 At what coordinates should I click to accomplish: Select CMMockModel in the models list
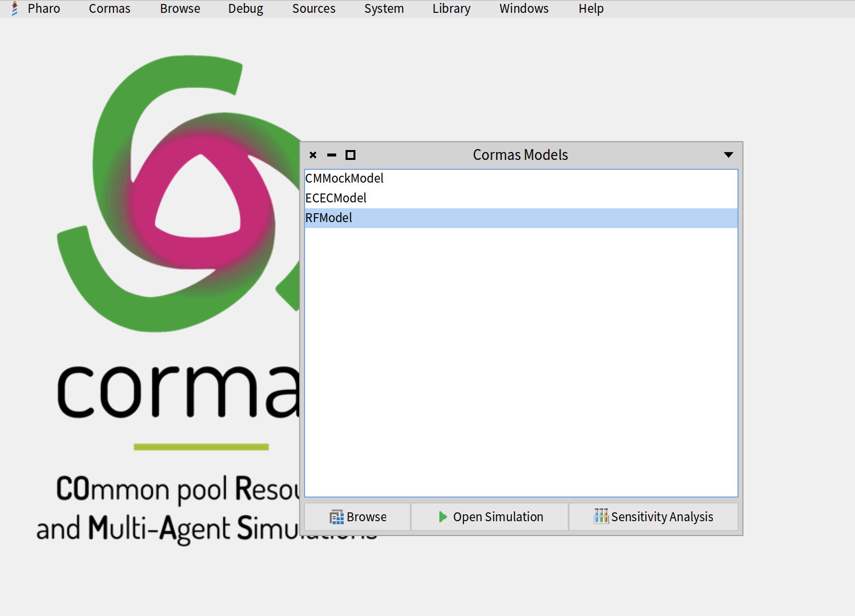(344, 178)
